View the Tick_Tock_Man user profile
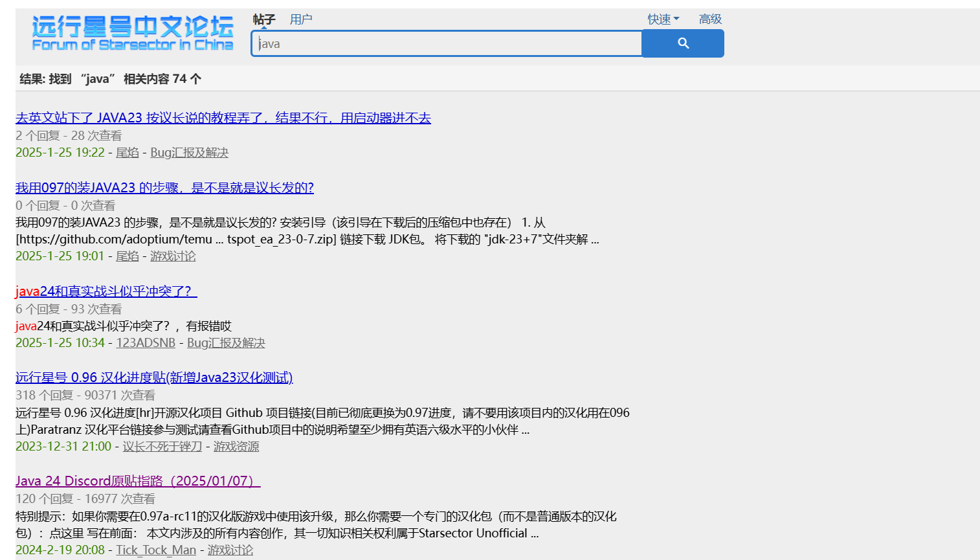Screen dimensions: 980x560 click(x=156, y=550)
